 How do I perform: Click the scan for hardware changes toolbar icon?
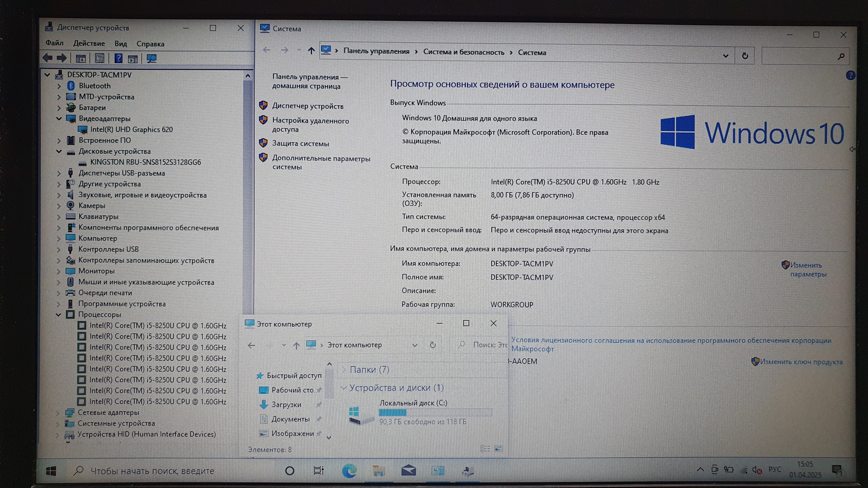pos(151,58)
